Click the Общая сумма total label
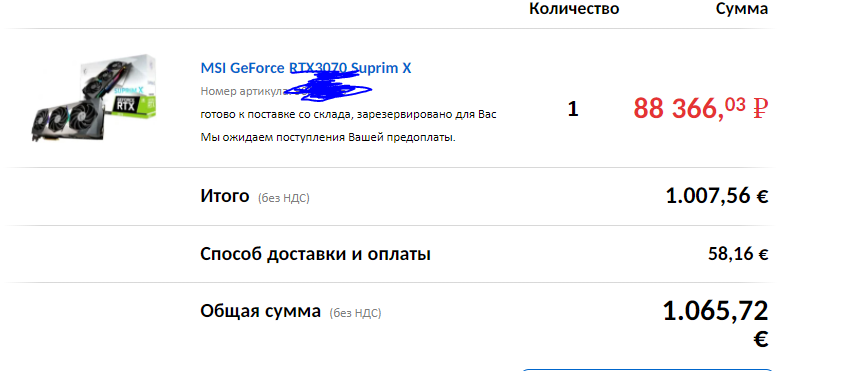This screenshot has width=852, height=371. click(260, 311)
